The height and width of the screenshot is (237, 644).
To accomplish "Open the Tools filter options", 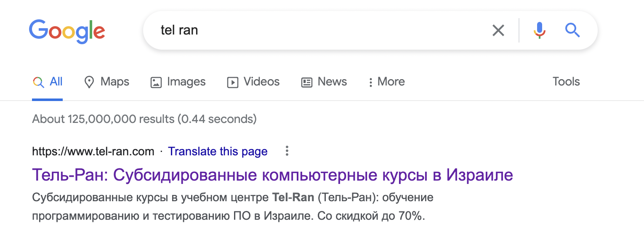I will tap(566, 82).
